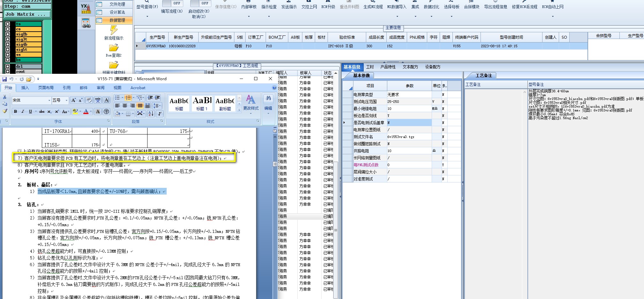Viewport: 644px width, 299px height.
Task: Click the Shrink Font icon
Action: click(81, 100)
